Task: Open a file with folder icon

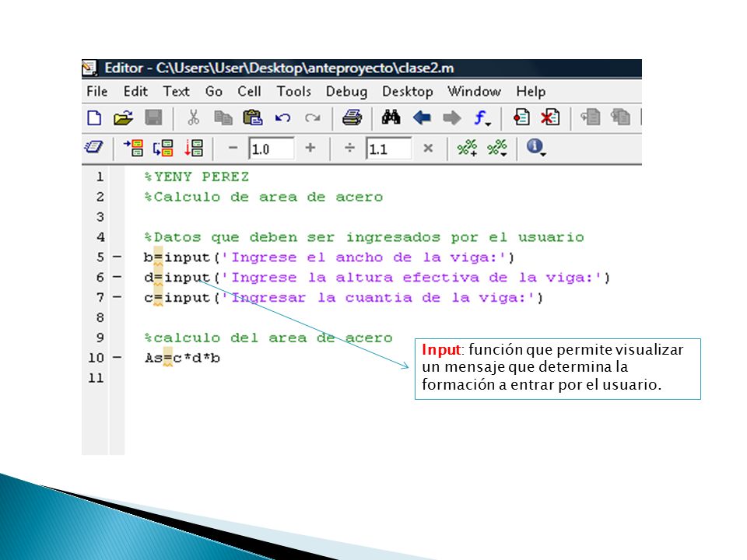Action: pyautogui.click(x=124, y=117)
